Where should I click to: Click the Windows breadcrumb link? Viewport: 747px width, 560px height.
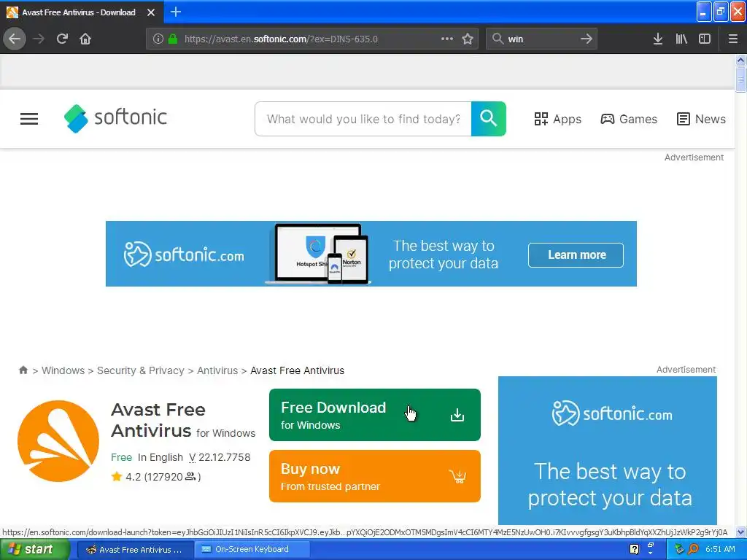63,370
